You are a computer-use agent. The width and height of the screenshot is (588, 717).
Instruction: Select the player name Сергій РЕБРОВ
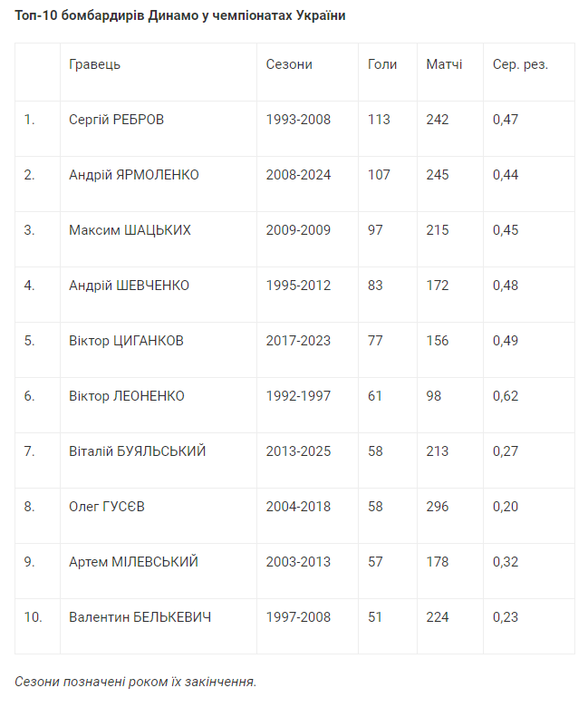[x=117, y=120]
